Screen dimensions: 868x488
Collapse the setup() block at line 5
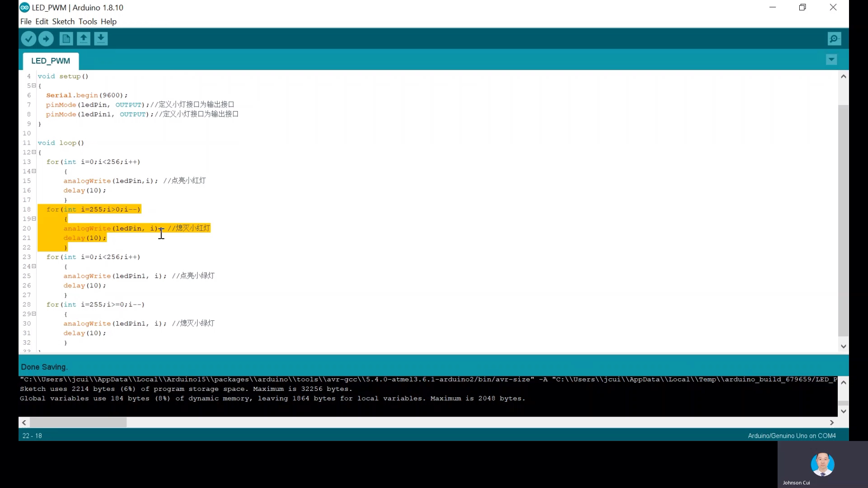34,85
